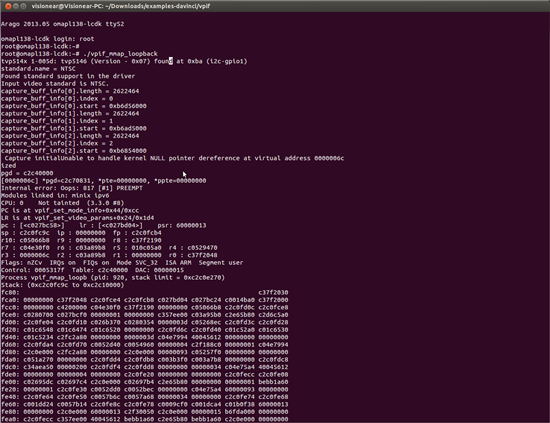
Task: Click the capture_buff_info[1].start line
Action: click(x=74, y=128)
